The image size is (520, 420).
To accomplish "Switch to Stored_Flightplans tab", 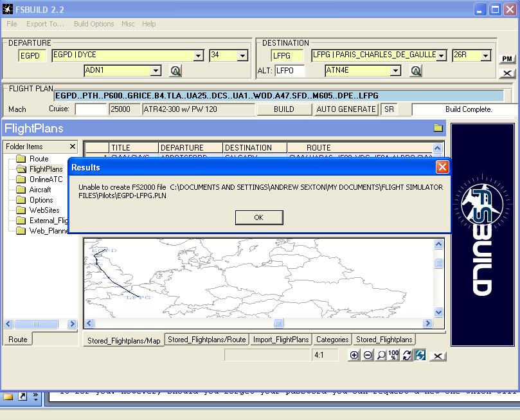I will point(384,340).
